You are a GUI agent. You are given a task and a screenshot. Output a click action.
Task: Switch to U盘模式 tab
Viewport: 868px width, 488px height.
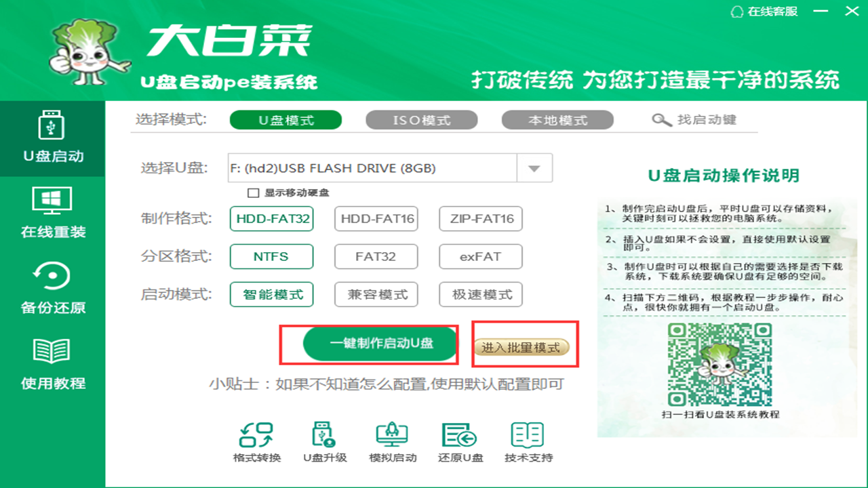pos(285,121)
